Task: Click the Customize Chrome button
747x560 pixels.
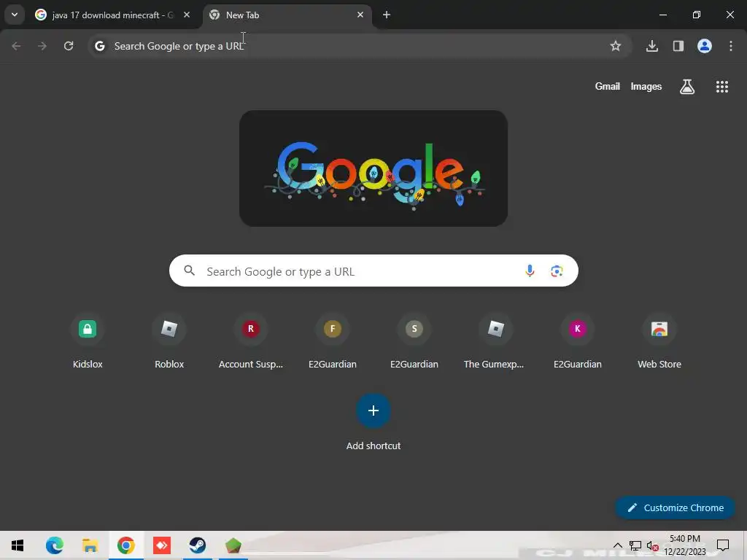Action: pyautogui.click(x=675, y=507)
